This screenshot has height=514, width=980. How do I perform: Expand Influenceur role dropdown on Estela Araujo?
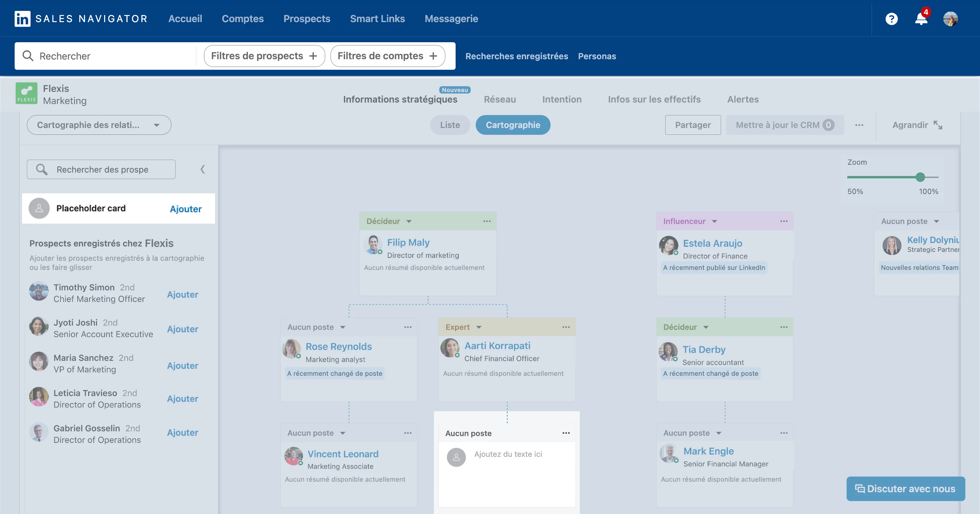715,221
